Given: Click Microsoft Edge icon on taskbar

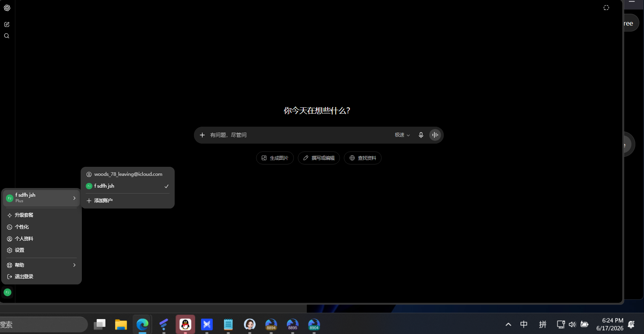Looking at the screenshot, I should coord(142,325).
